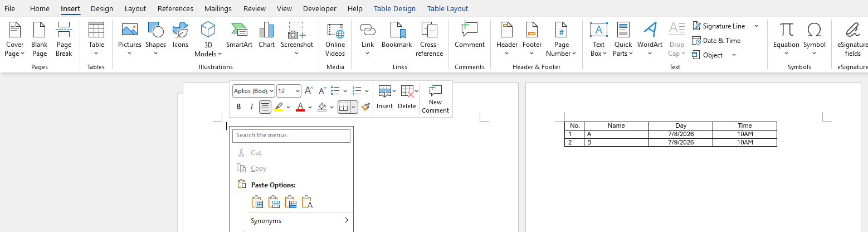The width and height of the screenshot is (868, 232).
Task: Select the Format Painter in mini toolbar
Action: pyautogui.click(x=365, y=107)
